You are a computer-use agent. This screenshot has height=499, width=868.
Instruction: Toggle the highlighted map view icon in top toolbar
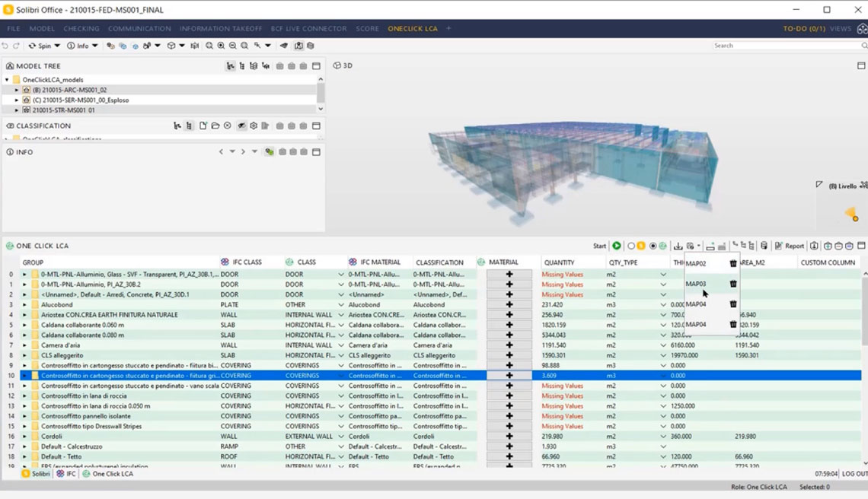point(298,46)
